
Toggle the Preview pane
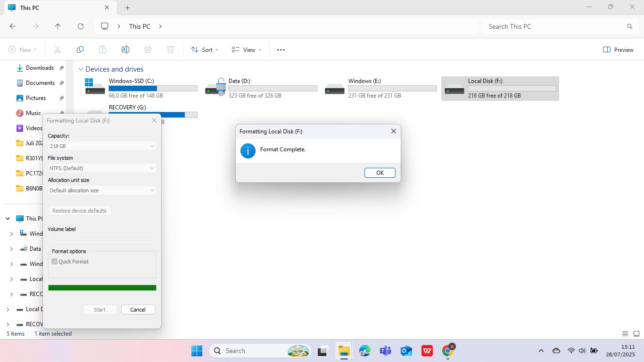click(618, 49)
